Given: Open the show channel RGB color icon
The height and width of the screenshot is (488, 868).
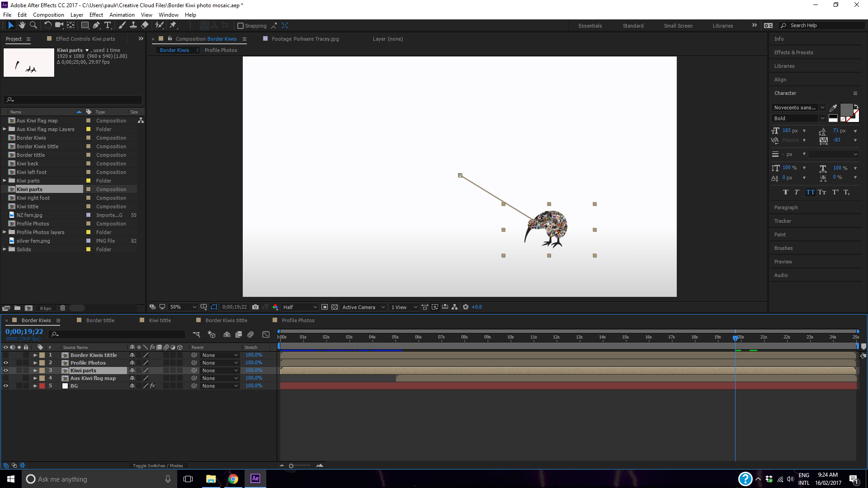Looking at the screenshot, I should click(275, 307).
